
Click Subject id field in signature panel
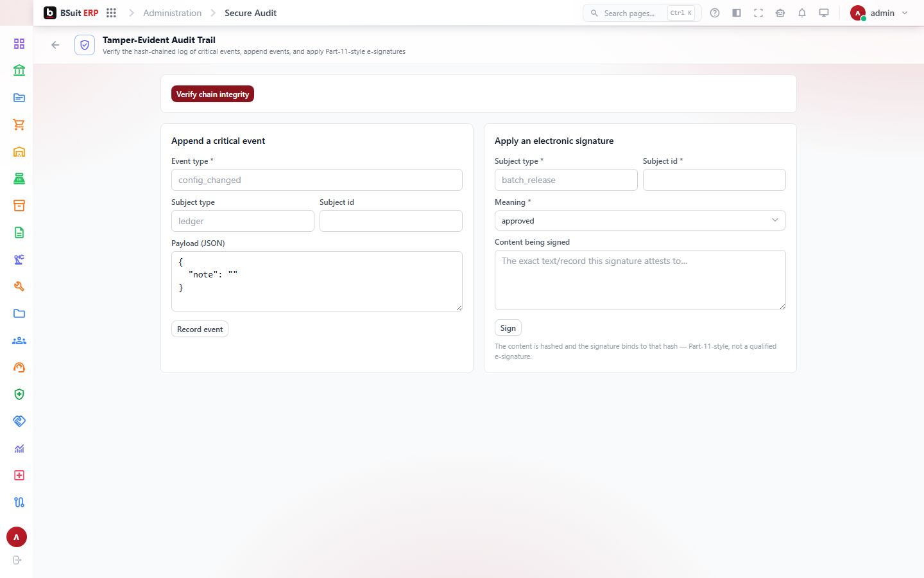coord(714,180)
